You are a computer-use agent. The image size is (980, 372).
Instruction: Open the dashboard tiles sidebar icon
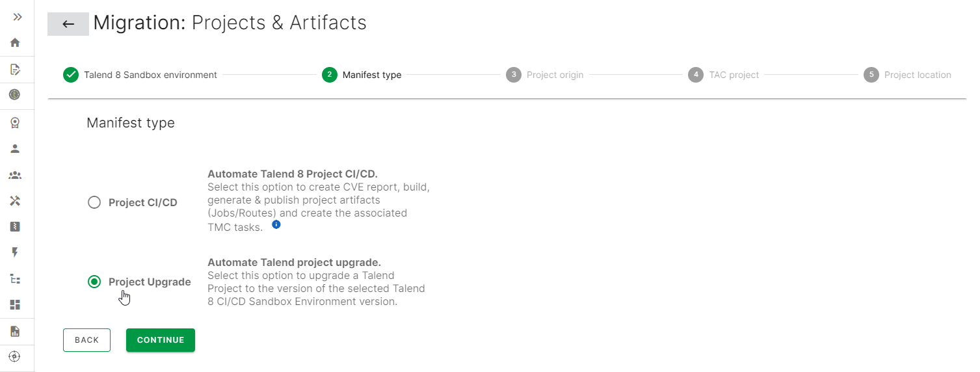click(15, 304)
